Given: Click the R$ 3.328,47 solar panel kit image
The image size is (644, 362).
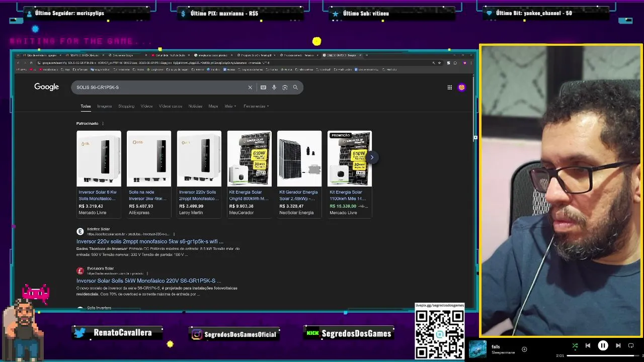Looking at the screenshot, I should coord(299,158).
